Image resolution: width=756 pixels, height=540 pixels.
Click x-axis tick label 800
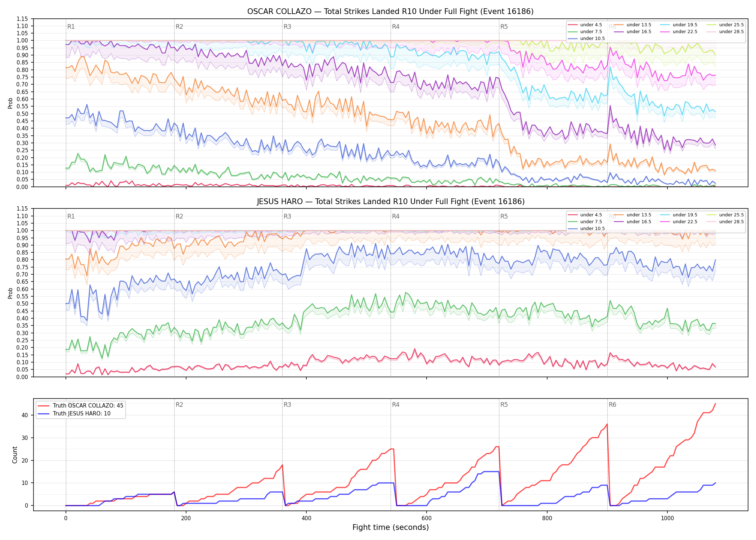point(547,518)
